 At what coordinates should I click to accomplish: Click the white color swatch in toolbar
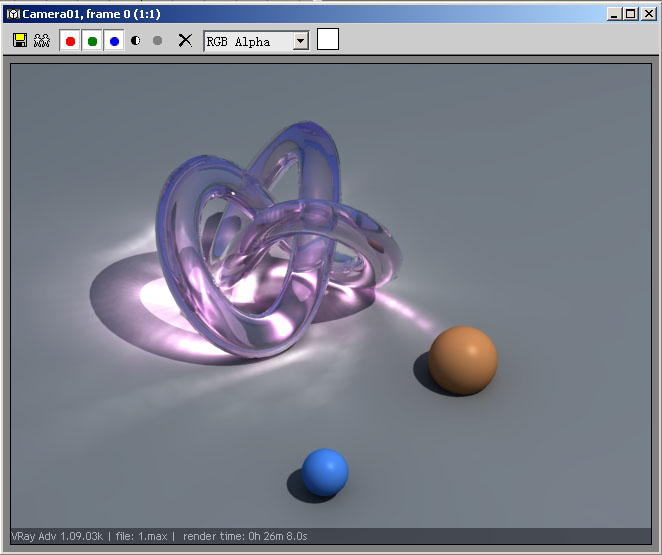pyautogui.click(x=328, y=40)
